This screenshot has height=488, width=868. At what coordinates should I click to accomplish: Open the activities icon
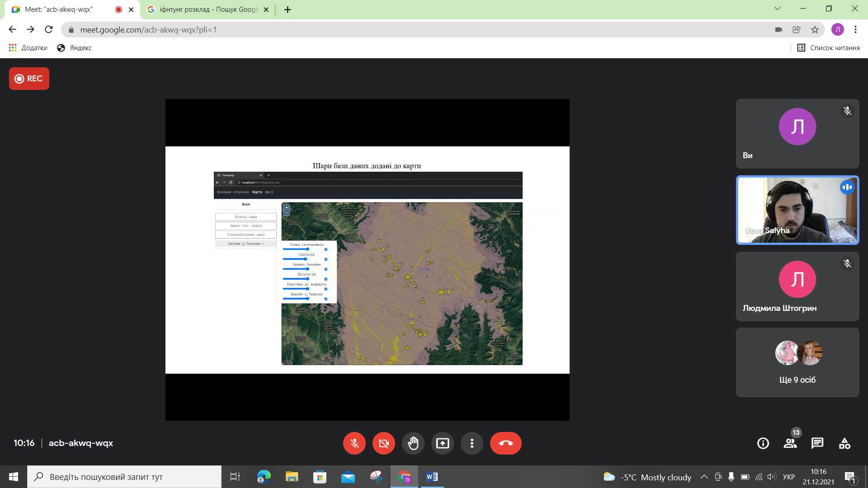[x=844, y=443]
